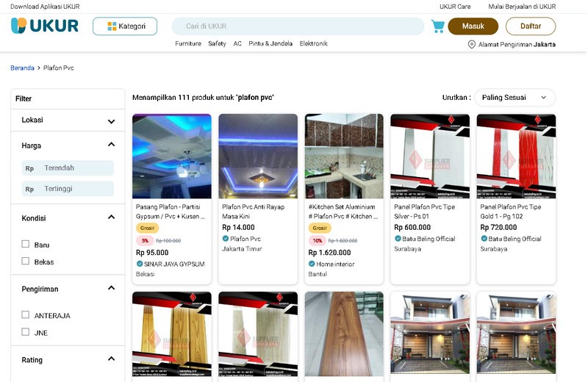Open the shopping cart icon
The height and width of the screenshot is (382, 588).
point(437,26)
